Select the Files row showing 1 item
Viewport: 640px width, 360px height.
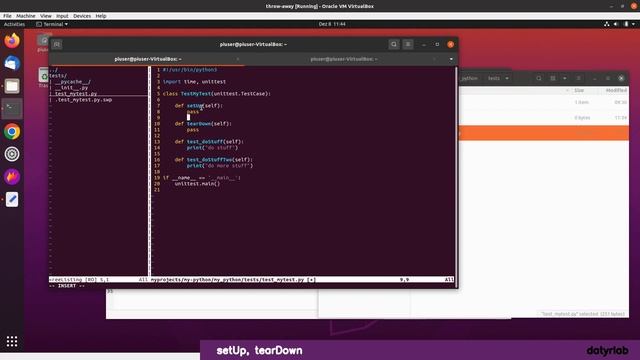pos(544,102)
